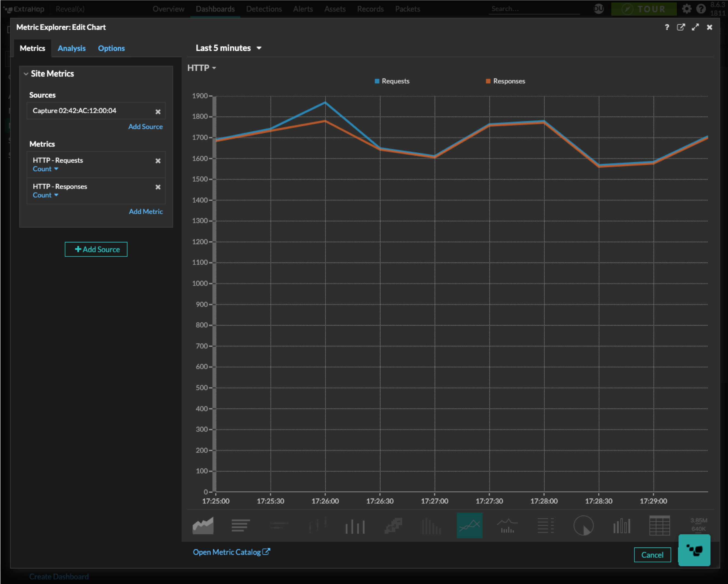Select the line and column chart icon

tap(507, 525)
